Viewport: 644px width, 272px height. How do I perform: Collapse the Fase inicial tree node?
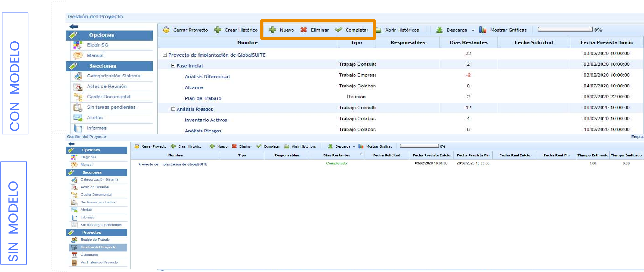pyautogui.click(x=173, y=66)
